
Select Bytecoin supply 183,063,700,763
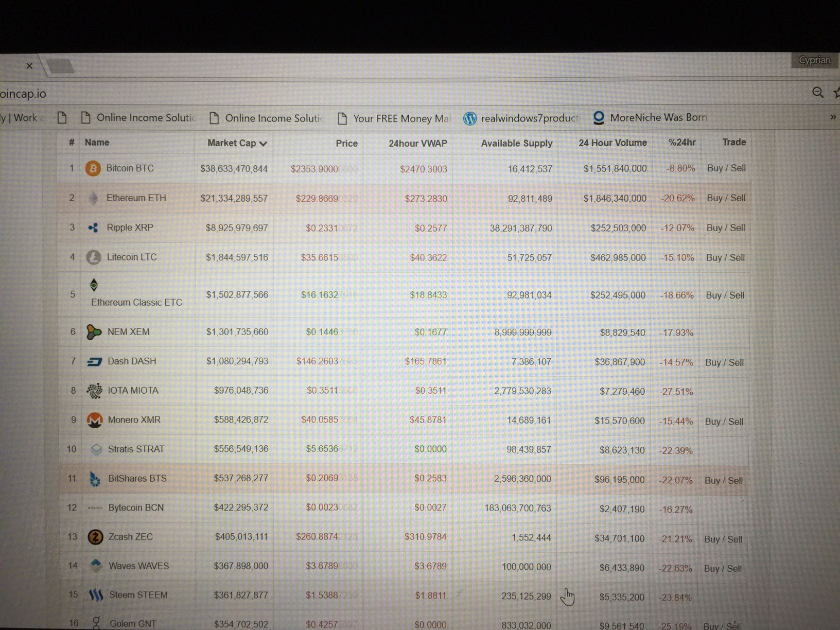pos(517,508)
